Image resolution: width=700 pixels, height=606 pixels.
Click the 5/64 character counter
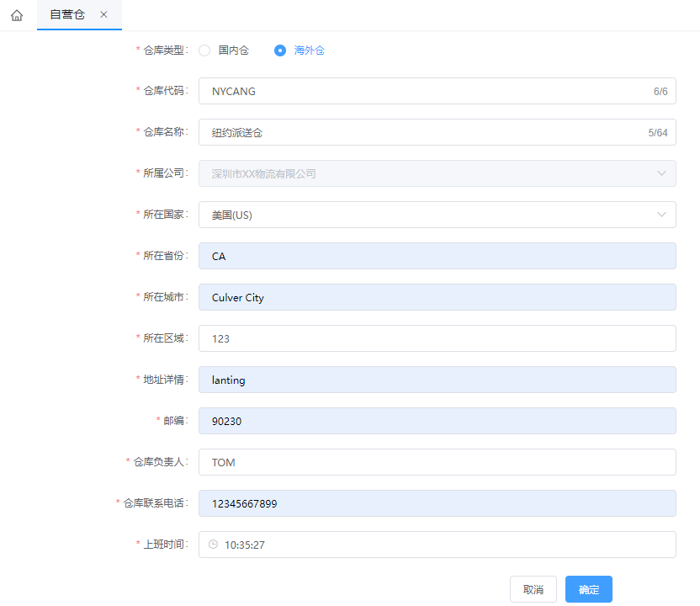coord(658,133)
